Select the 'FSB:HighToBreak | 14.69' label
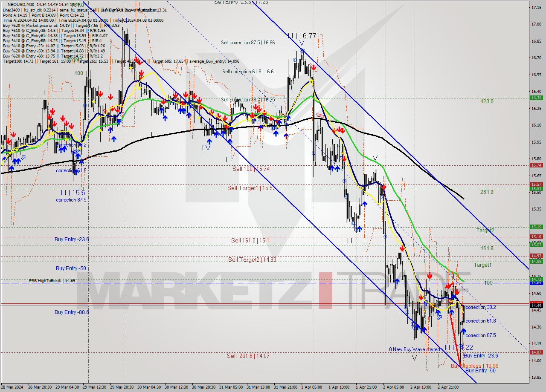 pos(52,281)
